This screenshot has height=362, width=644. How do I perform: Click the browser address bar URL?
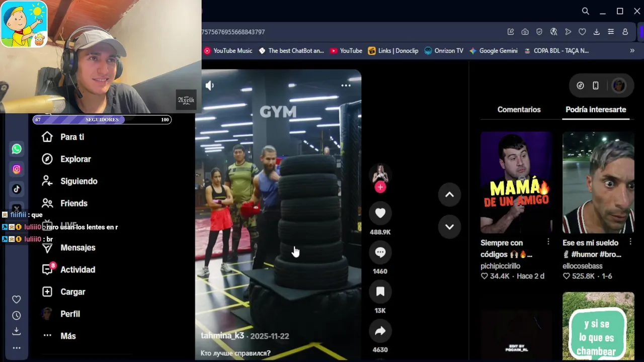(233, 32)
